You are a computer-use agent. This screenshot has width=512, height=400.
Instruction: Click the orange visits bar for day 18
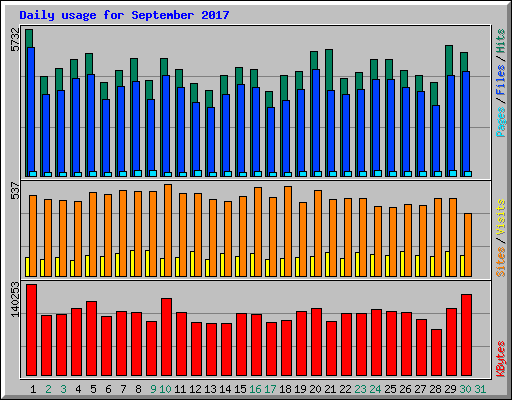[288, 231]
